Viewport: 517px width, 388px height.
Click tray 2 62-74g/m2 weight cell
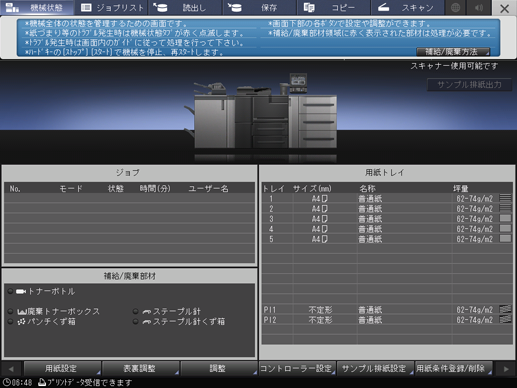pos(474,209)
